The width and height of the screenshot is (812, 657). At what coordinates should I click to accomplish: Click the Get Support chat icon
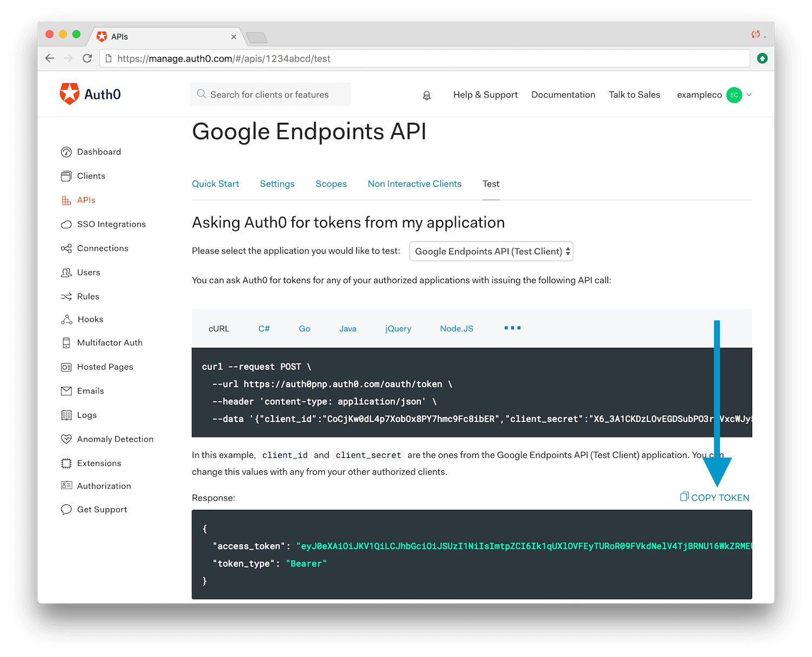point(66,509)
